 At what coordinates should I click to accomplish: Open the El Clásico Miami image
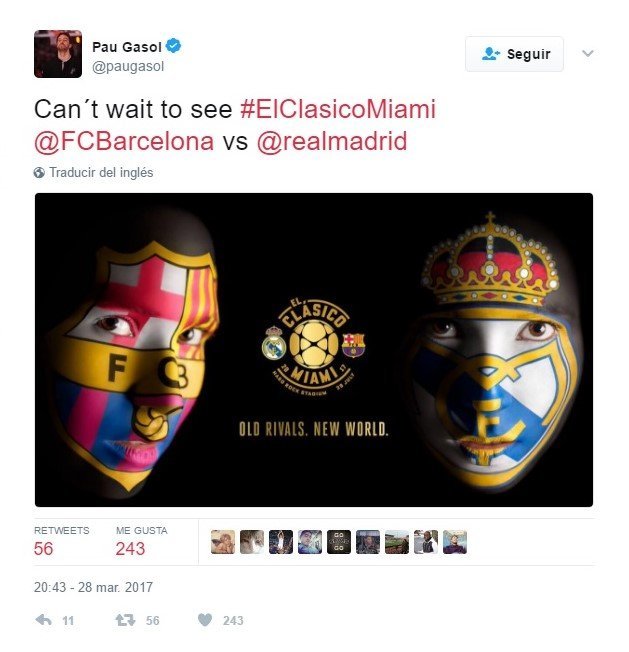(314, 350)
